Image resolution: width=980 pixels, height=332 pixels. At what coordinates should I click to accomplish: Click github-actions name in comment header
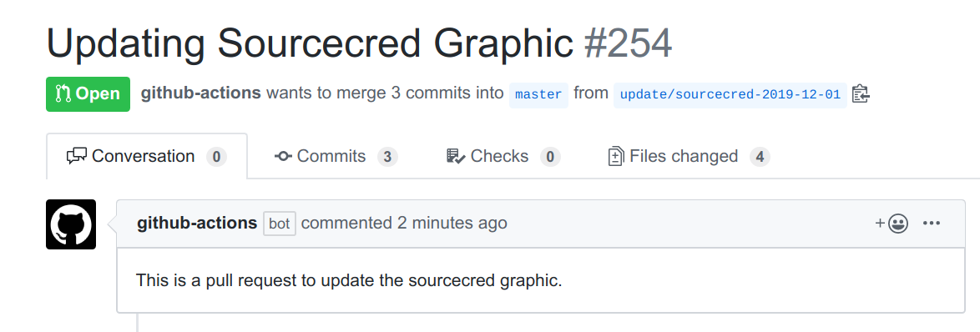(x=197, y=223)
